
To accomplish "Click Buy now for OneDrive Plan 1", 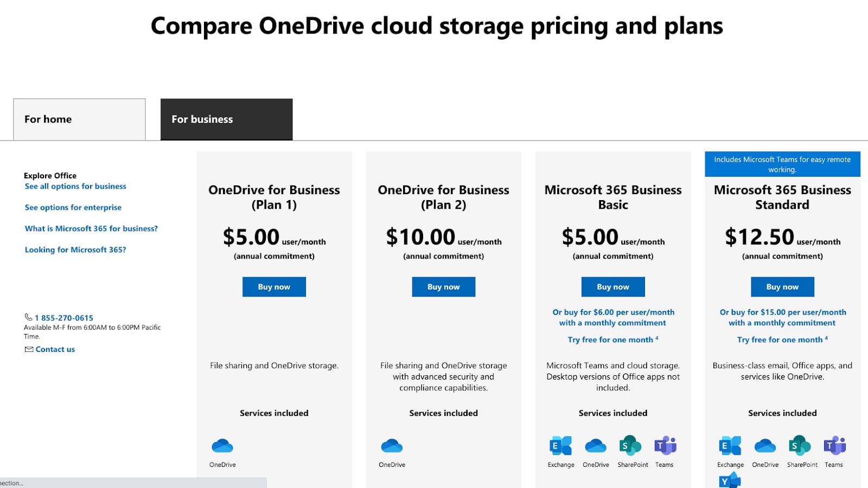I will click(x=274, y=286).
